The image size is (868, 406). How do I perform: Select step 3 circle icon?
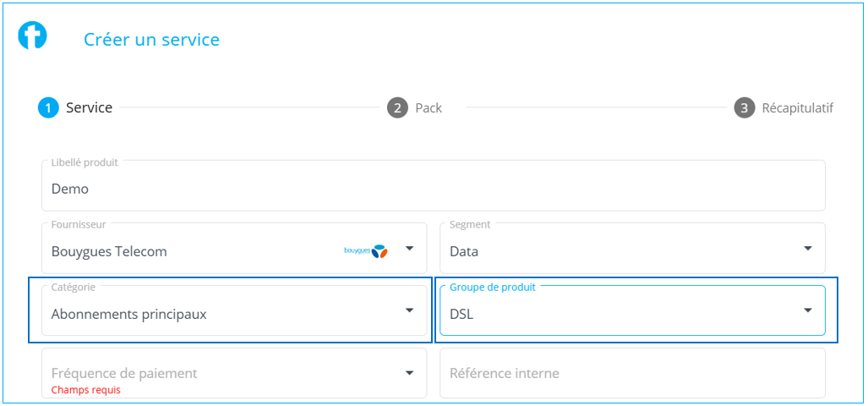click(744, 108)
